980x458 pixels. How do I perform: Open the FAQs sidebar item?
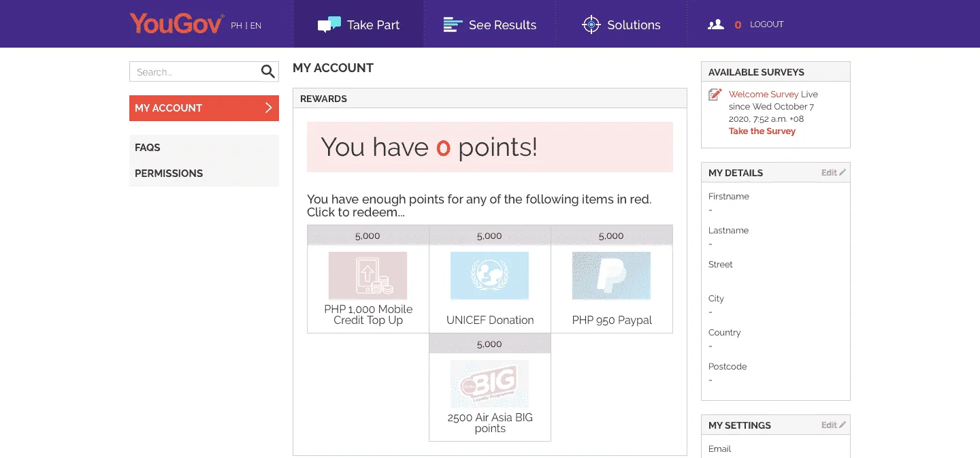coord(204,147)
